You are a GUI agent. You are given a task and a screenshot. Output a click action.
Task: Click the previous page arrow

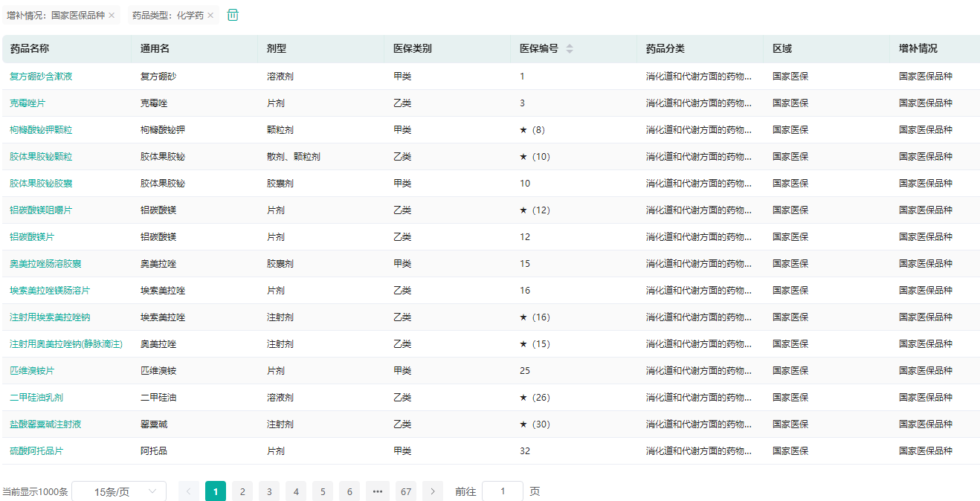(189, 491)
